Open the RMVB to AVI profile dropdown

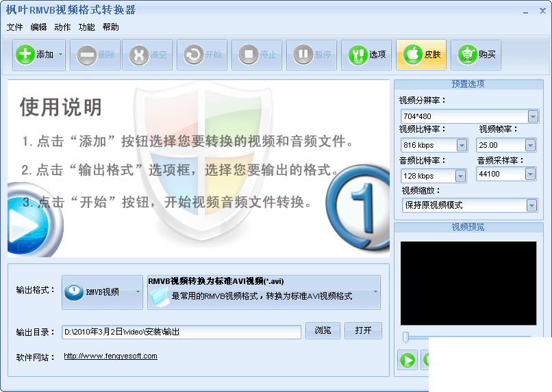pyautogui.click(x=264, y=292)
